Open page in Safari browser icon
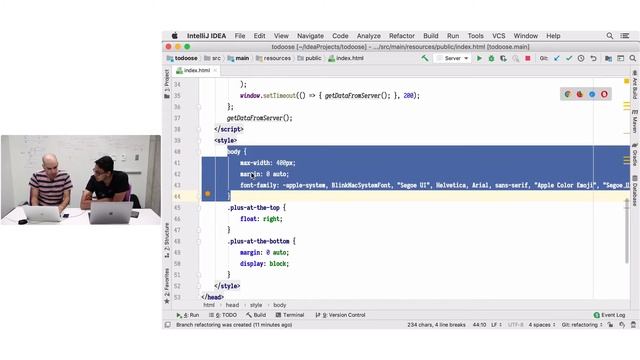640x360 pixels. (x=592, y=94)
